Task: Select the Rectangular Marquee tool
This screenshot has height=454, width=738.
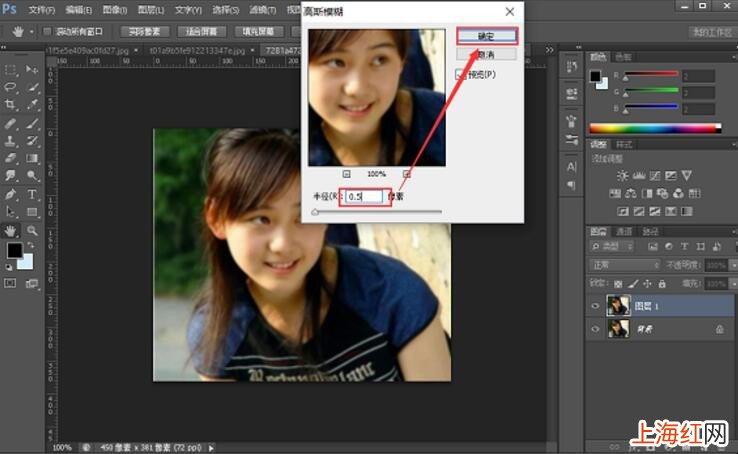Action: [10, 70]
